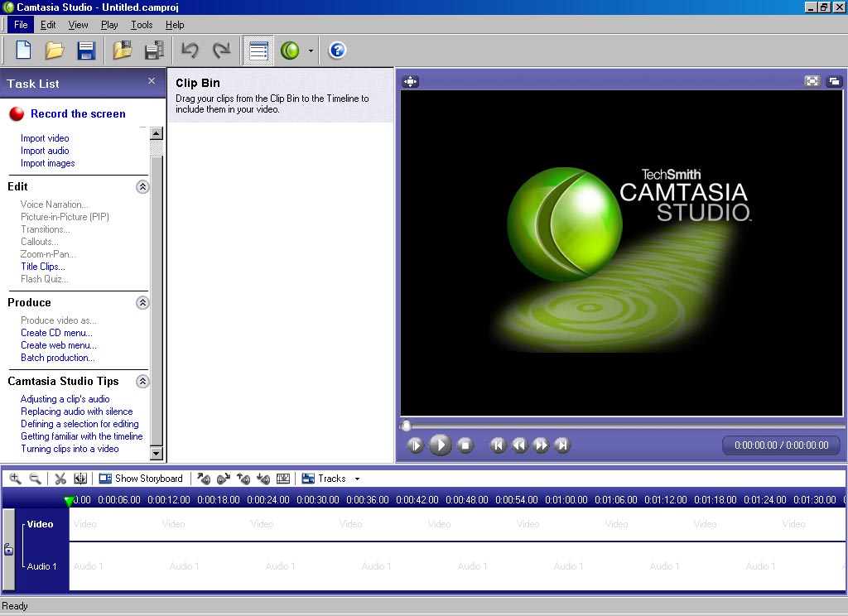Detach the preview window
Image resolution: width=848 pixels, height=616 pixels.
[x=834, y=81]
